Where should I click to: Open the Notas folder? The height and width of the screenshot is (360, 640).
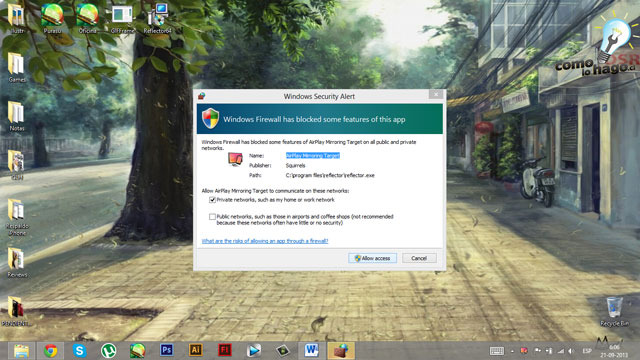pos(17,116)
